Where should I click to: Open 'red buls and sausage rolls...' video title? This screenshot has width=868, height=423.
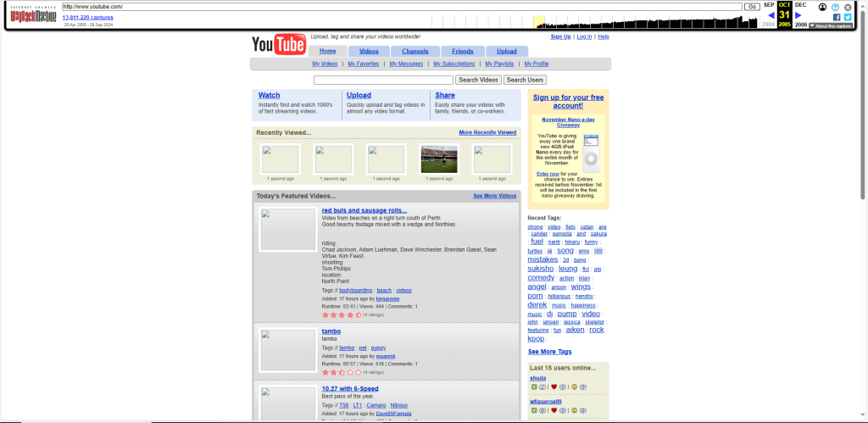(364, 210)
